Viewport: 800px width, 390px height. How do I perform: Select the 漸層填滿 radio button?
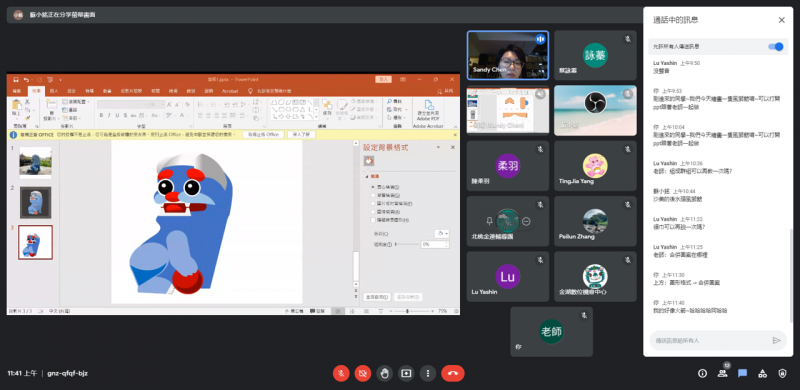[x=373, y=195]
